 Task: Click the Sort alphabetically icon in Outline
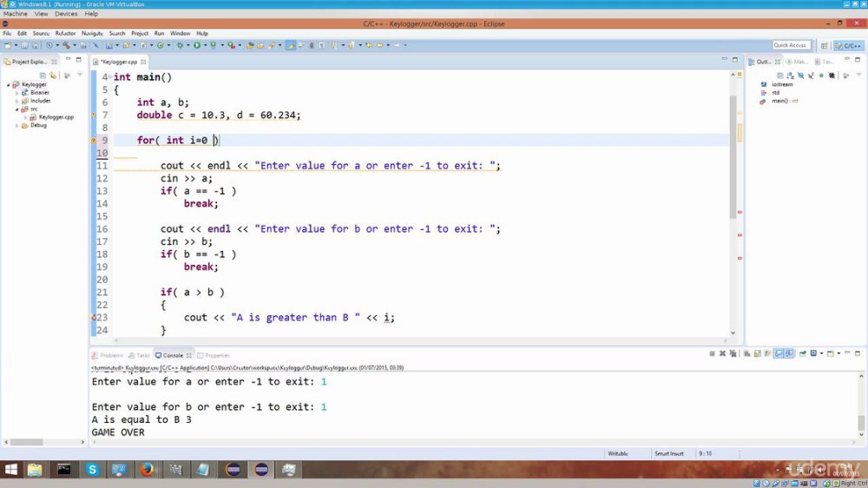coord(791,76)
